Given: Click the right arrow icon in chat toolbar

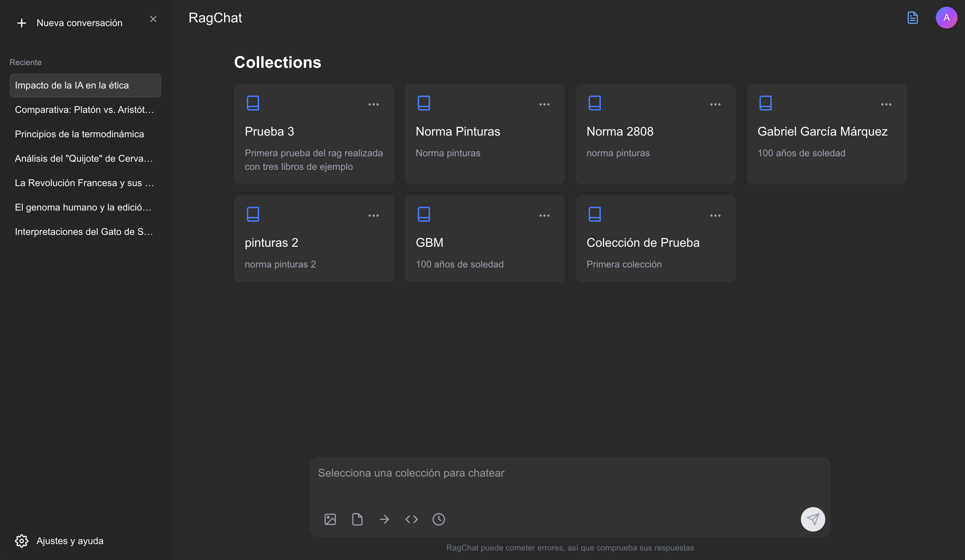Looking at the screenshot, I should coord(384,519).
